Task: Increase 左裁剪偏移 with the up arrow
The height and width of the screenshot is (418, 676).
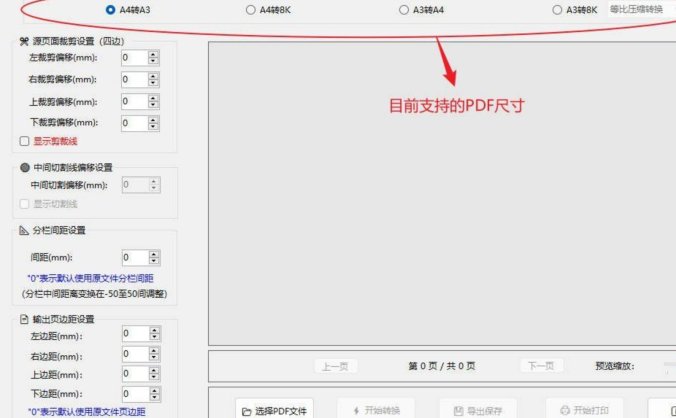Action: [x=153, y=54]
